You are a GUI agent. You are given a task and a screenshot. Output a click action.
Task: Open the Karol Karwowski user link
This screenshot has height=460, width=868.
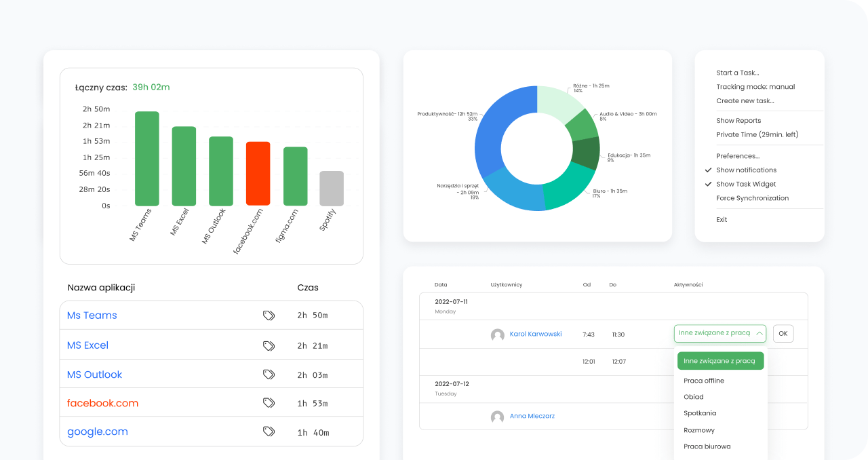[x=535, y=334]
